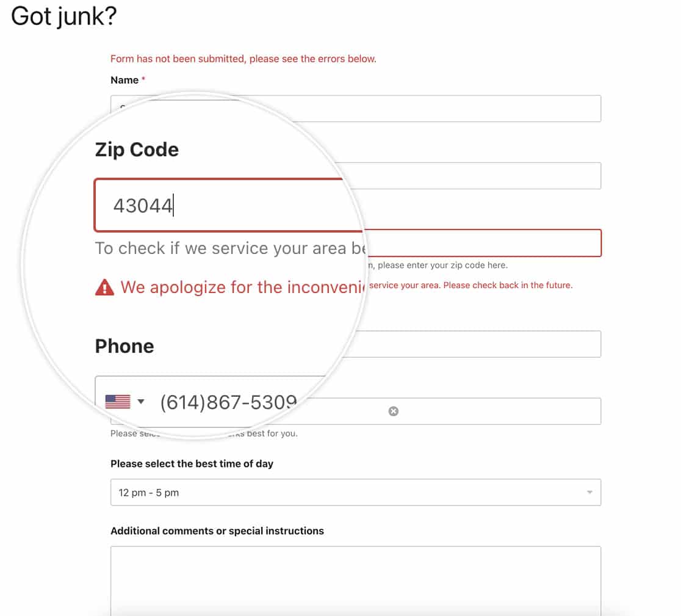Viewport: 681px width, 616px height.
Task: Click the alert icon before the apology message
Action: pyautogui.click(x=104, y=287)
